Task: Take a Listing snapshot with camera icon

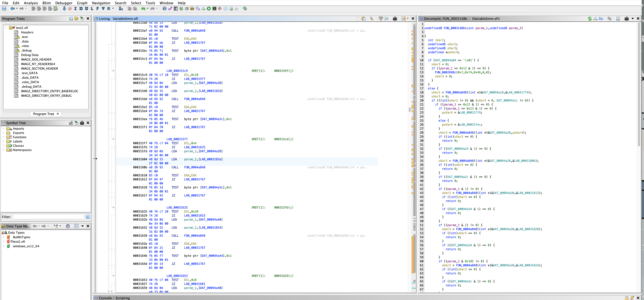Action: pyautogui.click(x=395, y=19)
